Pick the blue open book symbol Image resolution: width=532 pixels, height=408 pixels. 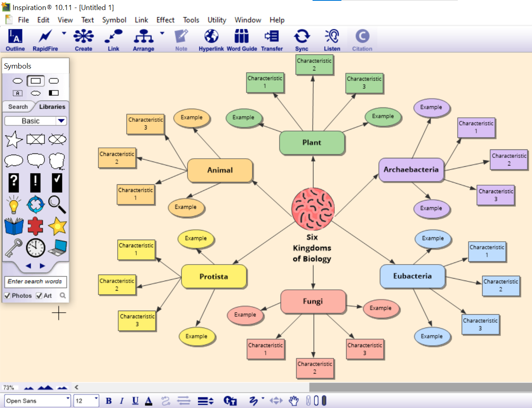14,226
